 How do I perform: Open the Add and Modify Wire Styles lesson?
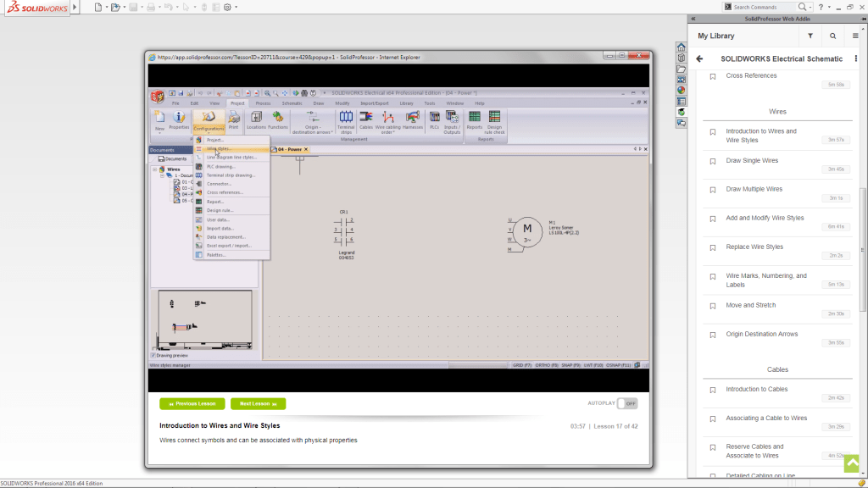pos(765,218)
